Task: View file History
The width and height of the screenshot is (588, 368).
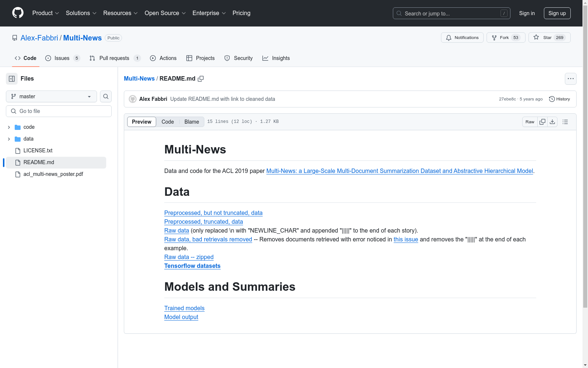Action: pos(559,99)
